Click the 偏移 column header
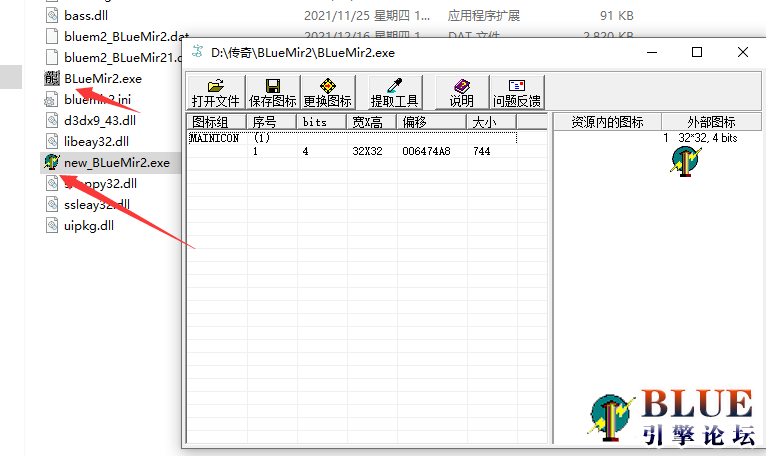The image size is (766, 456). click(x=431, y=122)
